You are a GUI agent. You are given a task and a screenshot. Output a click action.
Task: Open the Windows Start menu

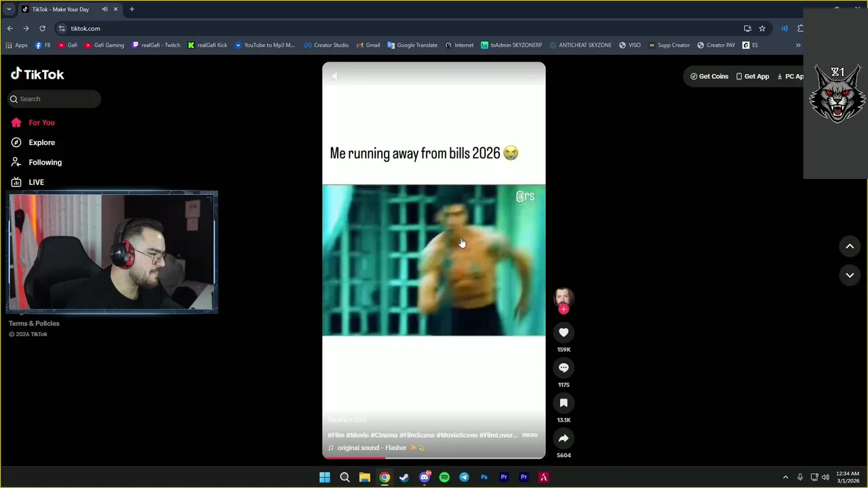(325, 477)
